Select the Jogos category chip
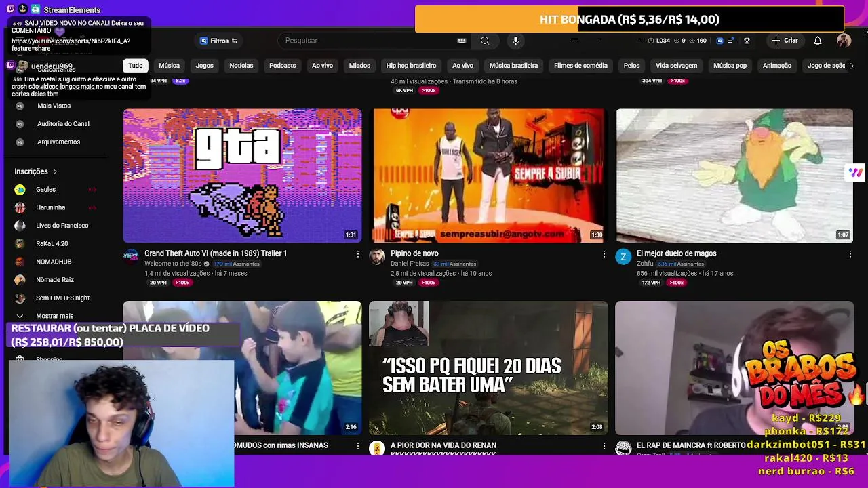This screenshot has width=868, height=488. click(204, 66)
